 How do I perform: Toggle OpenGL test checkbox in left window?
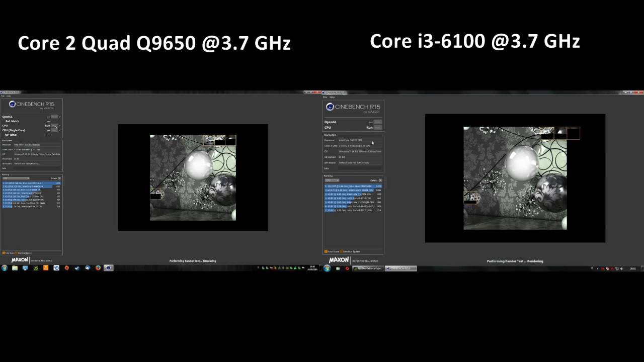(60, 117)
